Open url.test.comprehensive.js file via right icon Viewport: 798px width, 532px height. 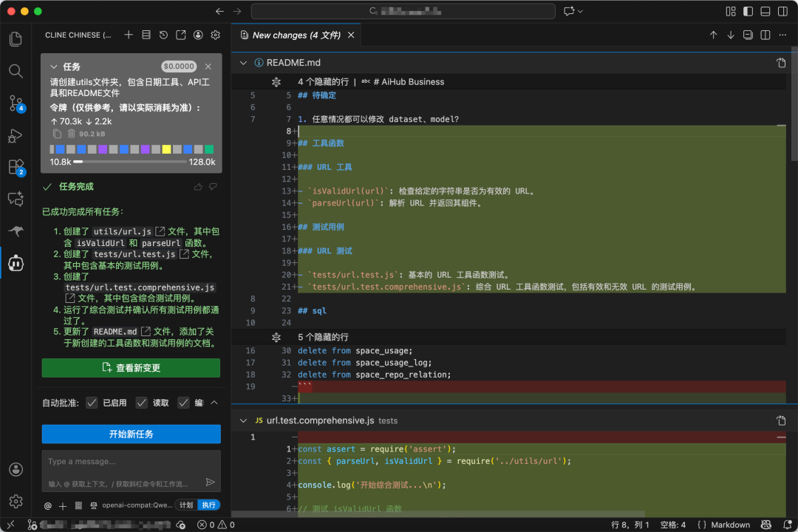[x=781, y=420]
